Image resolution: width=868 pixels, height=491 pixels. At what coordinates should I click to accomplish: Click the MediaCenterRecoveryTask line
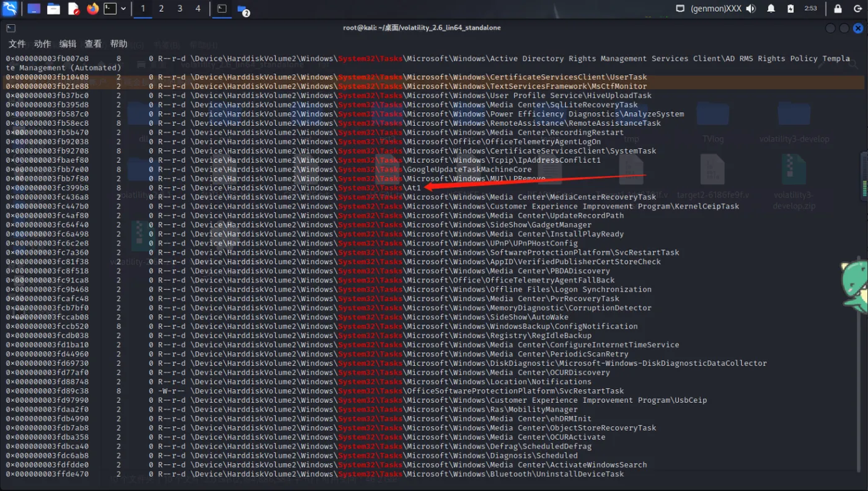point(331,197)
